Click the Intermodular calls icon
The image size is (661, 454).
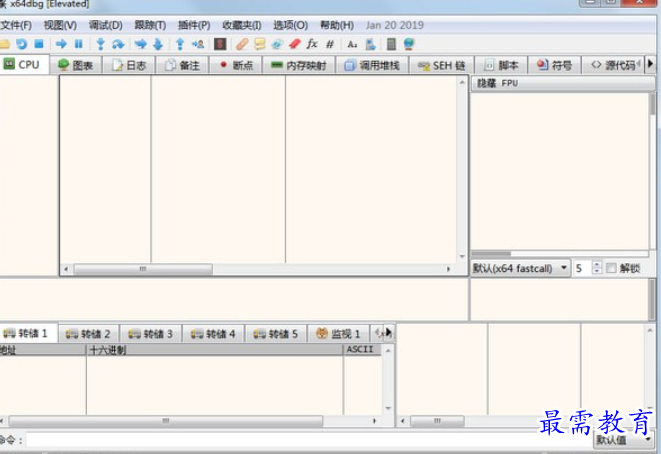point(370,44)
